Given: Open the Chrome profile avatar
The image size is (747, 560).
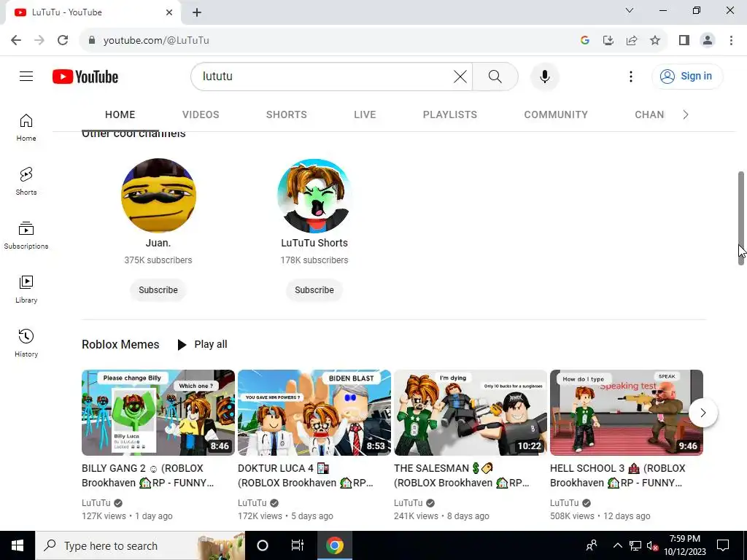Looking at the screenshot, I should click(x=708, y=40).
